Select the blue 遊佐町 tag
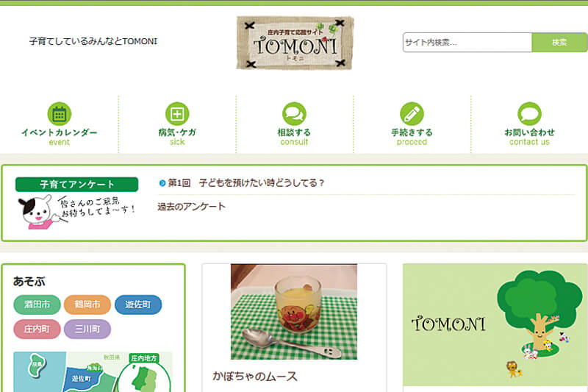 (138, 304)
